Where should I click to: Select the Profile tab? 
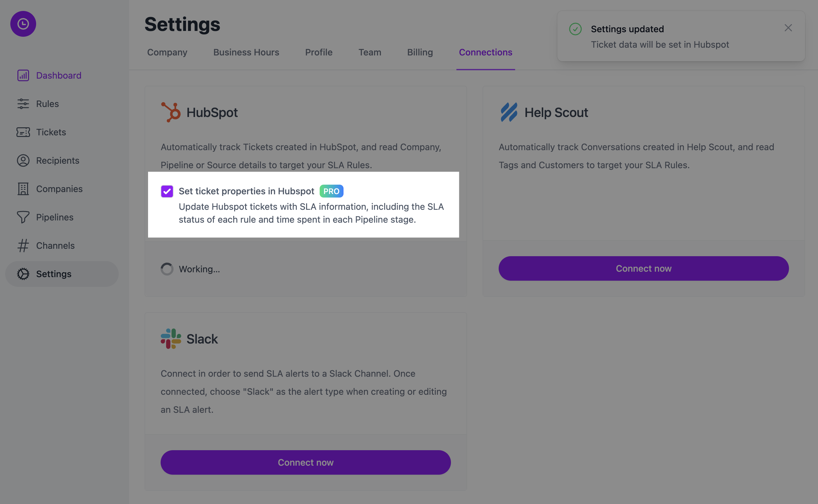coord(319,52)
